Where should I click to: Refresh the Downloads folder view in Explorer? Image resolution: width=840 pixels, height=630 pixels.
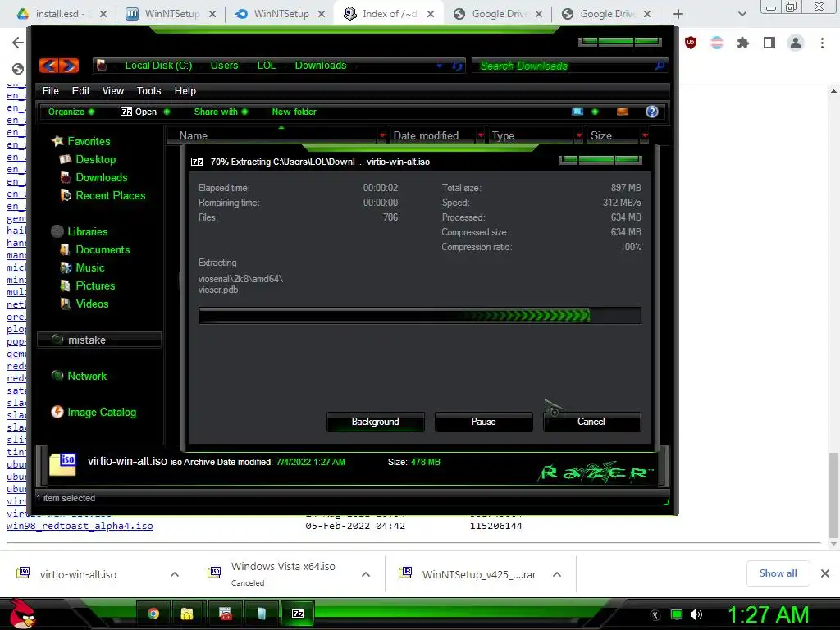[457, 66]
